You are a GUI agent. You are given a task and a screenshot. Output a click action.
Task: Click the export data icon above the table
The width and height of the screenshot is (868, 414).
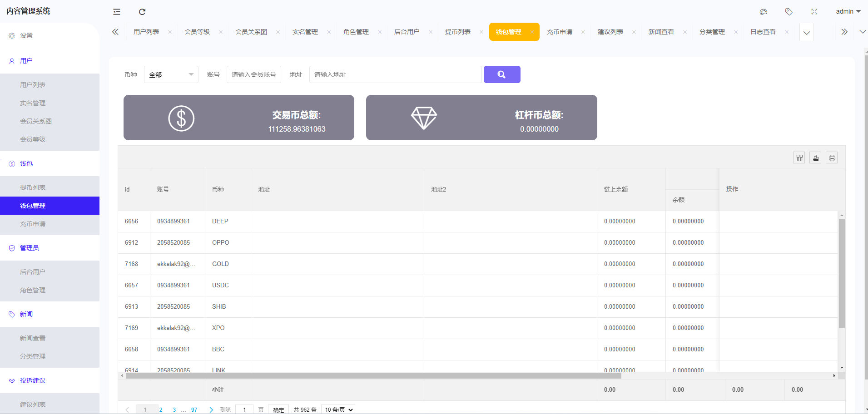(815, 158)
